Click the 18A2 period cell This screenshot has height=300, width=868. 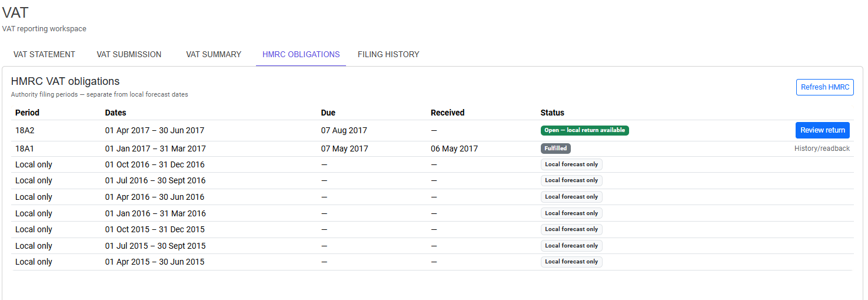pos(25,130)
